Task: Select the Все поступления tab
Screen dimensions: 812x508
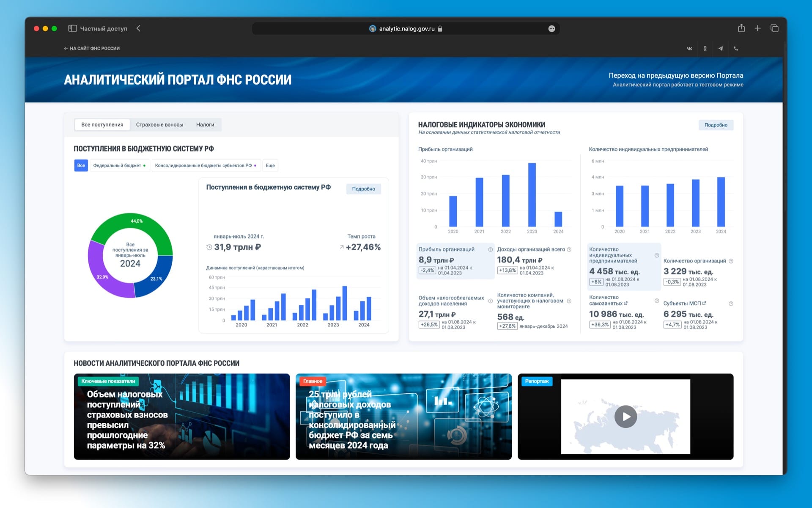Action: coord(102,124)
